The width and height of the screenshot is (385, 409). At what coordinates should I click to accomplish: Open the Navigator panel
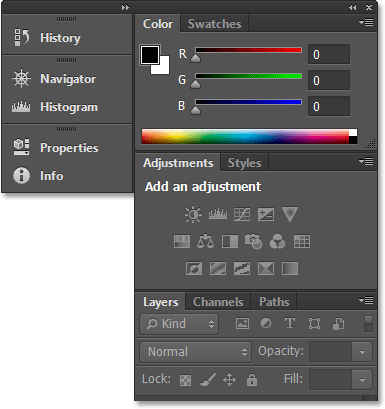pos(67,79)
